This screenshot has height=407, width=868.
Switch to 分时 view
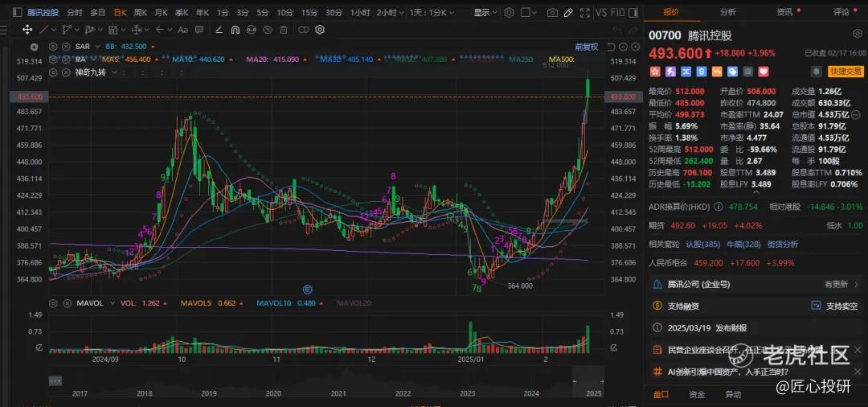74,12
